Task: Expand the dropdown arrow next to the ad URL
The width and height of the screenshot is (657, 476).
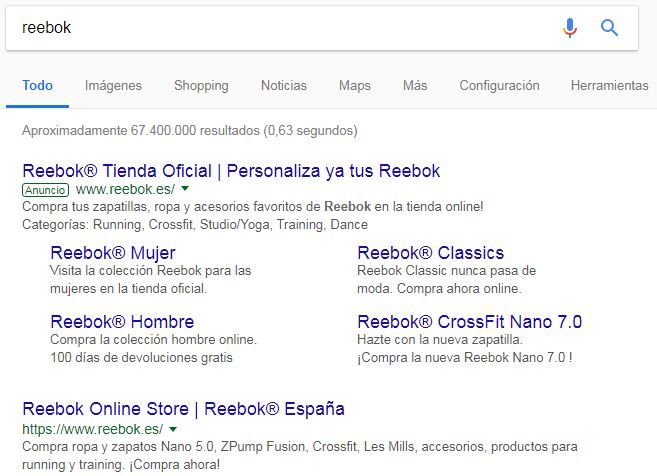Action: pos(185,189)
